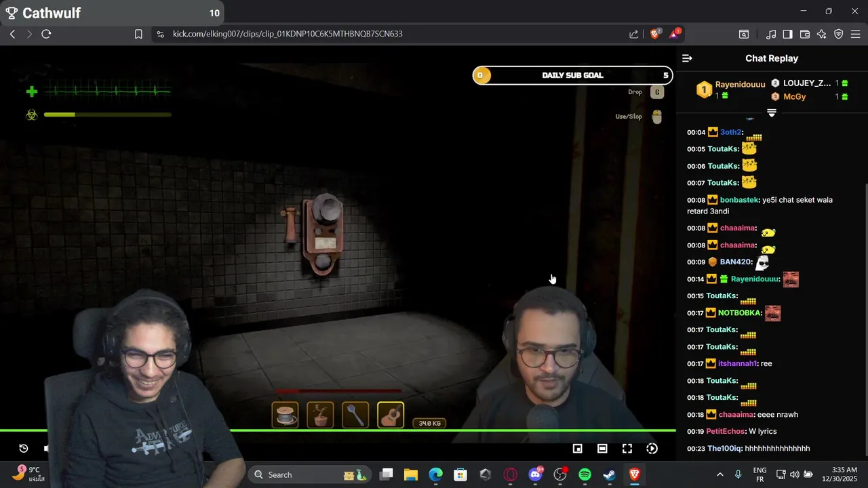Open the tab search icon in toolbar
Image resolution: width=868 pixels, height=488 pixels.
pos(744,34)
